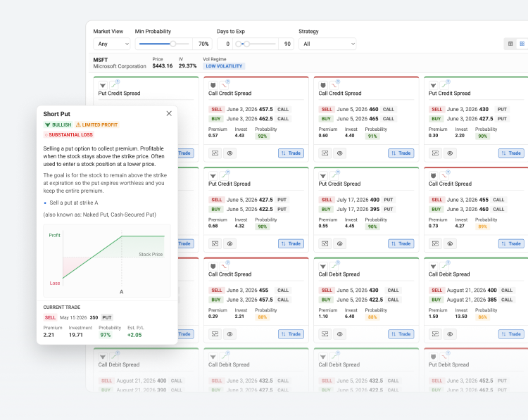
Task: Trade the June 5 430/422.5 Call Debit Spread
Action: click(401, 334)
